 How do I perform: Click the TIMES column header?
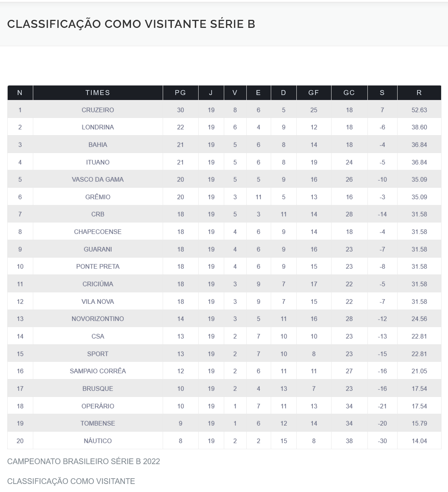98,93
